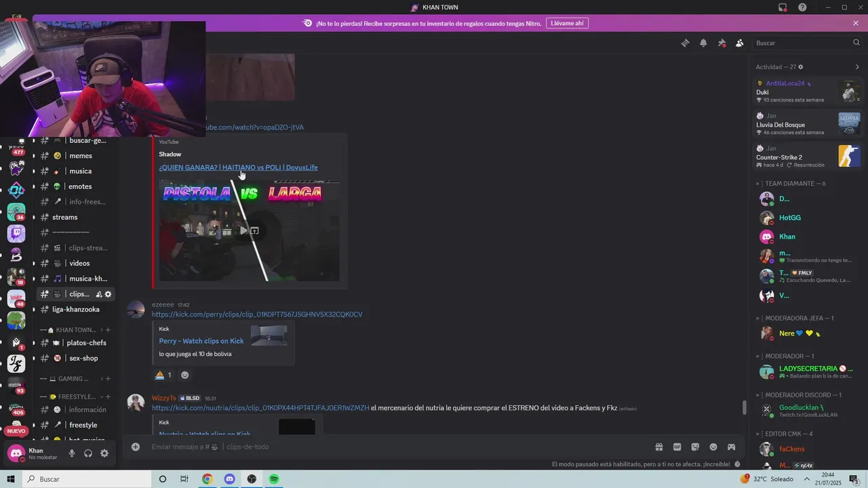Click the add attachment plus button
The width and height of the screenshot is (868, 488).
pos(136,447)
